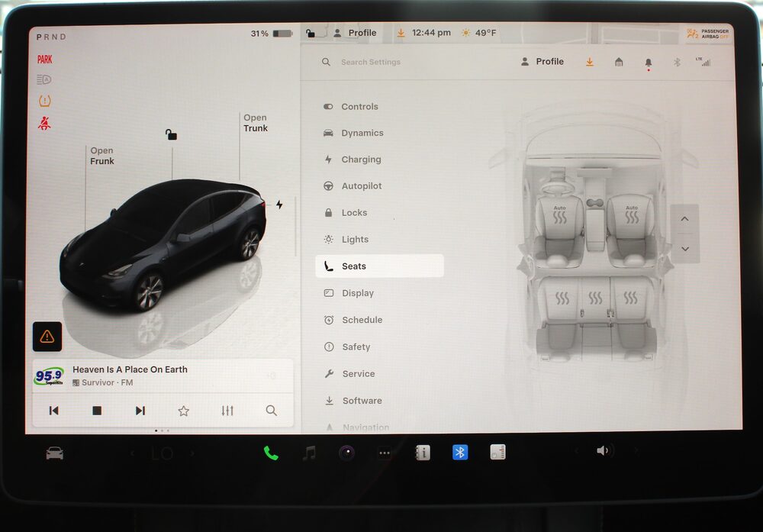Open the charging bolt icon beside the car
The width and height of the screenshot is (763, 532).
(x=279, y=205)
